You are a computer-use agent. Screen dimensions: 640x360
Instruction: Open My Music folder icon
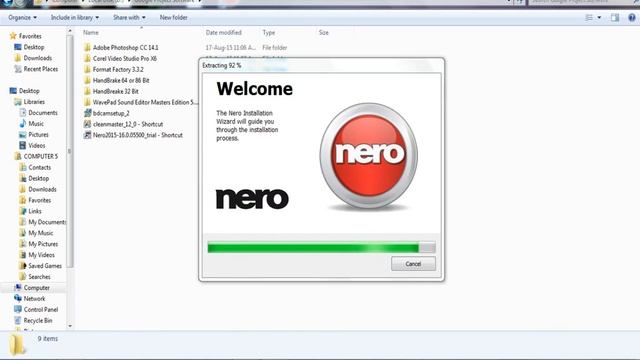click(23, 233)
